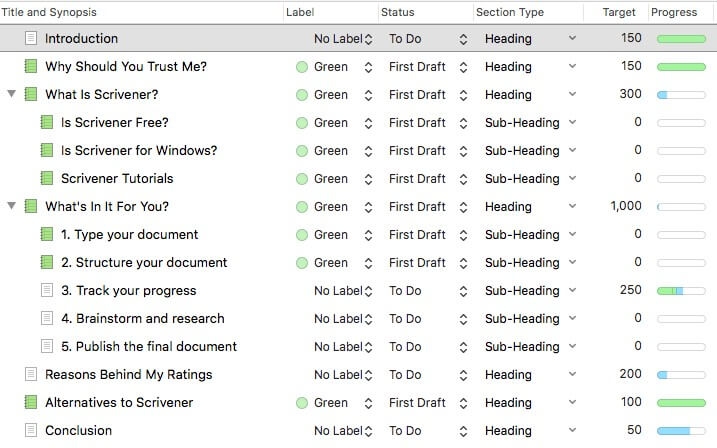Click the blank page icon of 3. Track your progress
717x448 pixels.
[x=47, y=290]
